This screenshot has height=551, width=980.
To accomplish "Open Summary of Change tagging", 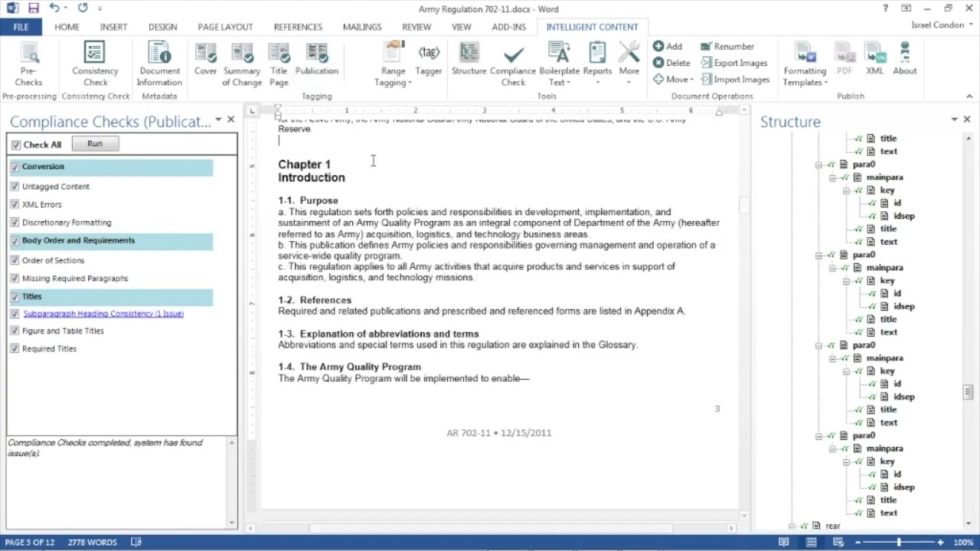I will pos(242,65).
